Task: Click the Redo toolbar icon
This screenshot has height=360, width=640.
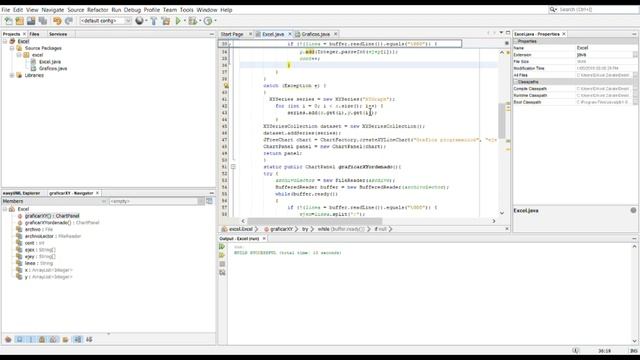Action: (69, 21)
